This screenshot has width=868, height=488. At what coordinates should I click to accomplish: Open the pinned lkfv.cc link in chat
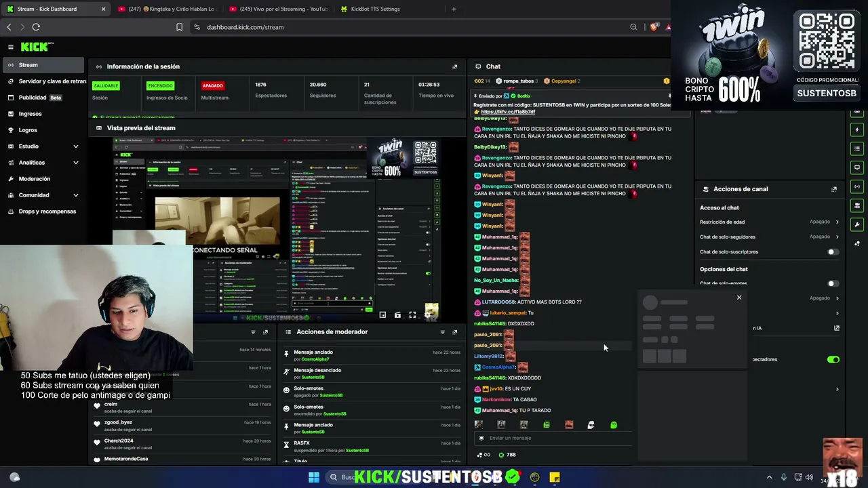pos(508,112)
